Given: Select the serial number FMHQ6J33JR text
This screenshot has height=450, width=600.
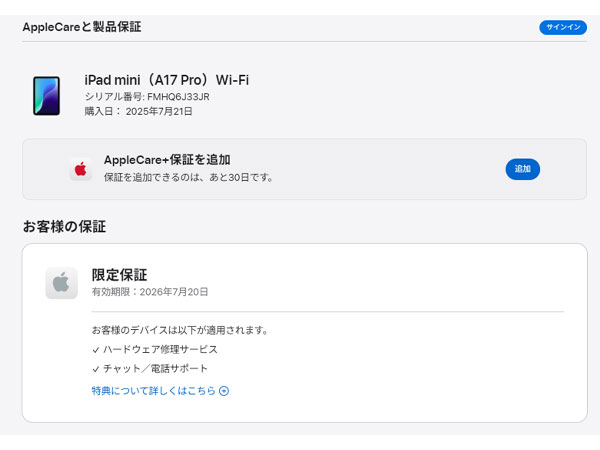Looking at the screenshot, I should pos(178,97).
